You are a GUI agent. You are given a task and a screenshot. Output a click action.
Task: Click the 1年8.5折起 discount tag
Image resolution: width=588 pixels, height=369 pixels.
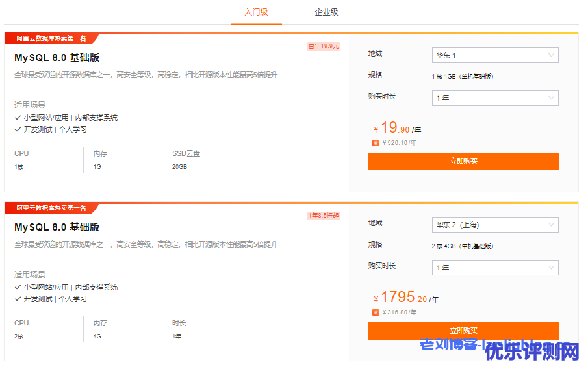point(324,216)
